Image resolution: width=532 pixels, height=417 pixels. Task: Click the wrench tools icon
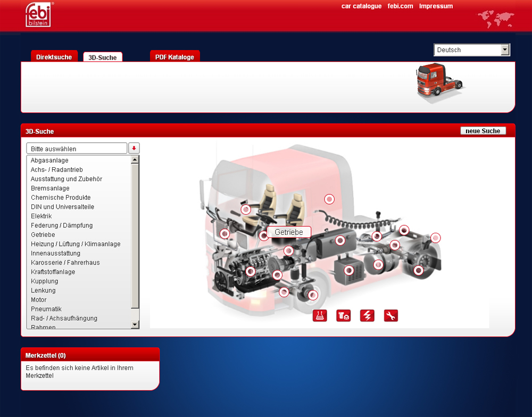click(x=391, y=316)
